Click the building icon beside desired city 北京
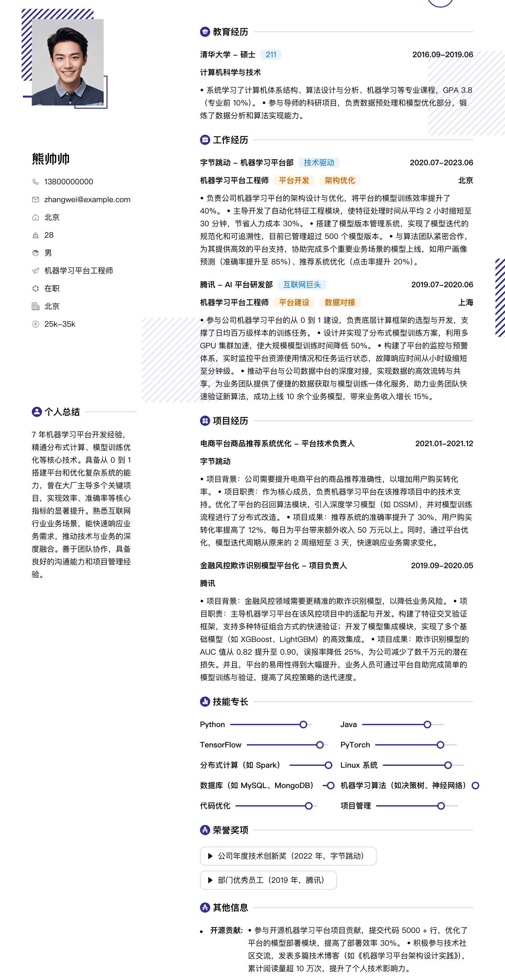This screenshot has width=505, height=980. click(x=35, y=306)
